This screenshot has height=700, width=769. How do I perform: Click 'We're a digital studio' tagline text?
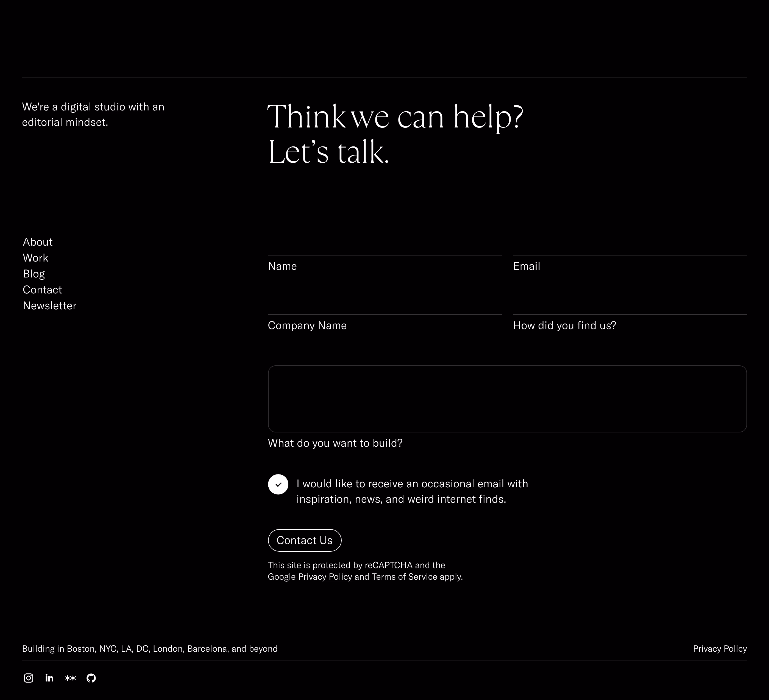pos(93,114)
